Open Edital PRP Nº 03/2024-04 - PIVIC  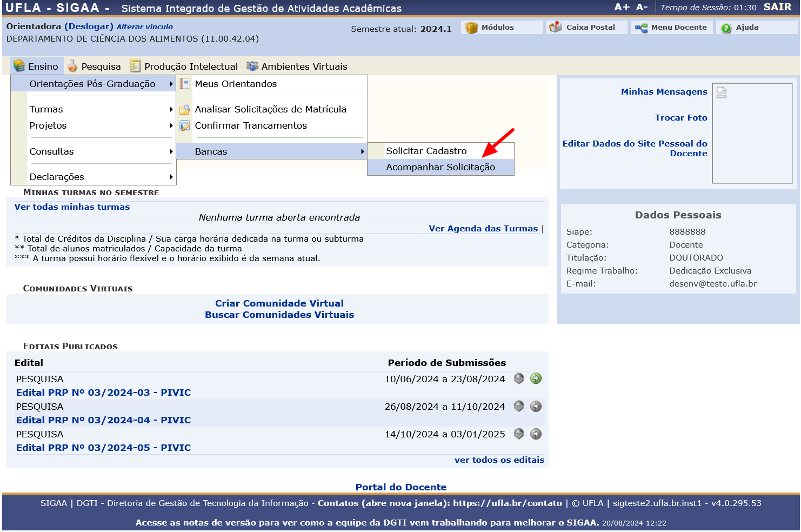pos(103,420)
